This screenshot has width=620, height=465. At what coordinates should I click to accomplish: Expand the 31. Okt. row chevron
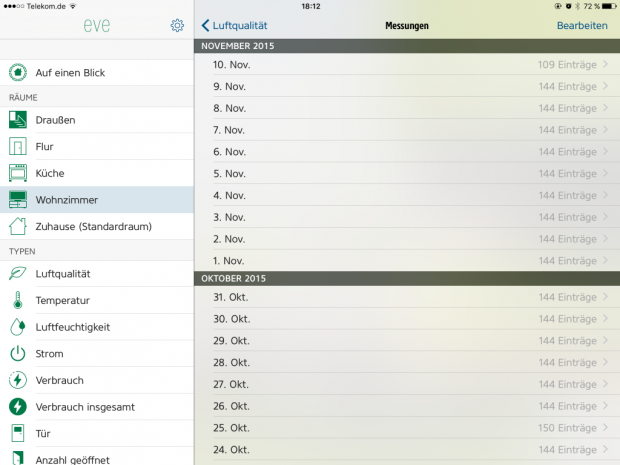[605, 297]
